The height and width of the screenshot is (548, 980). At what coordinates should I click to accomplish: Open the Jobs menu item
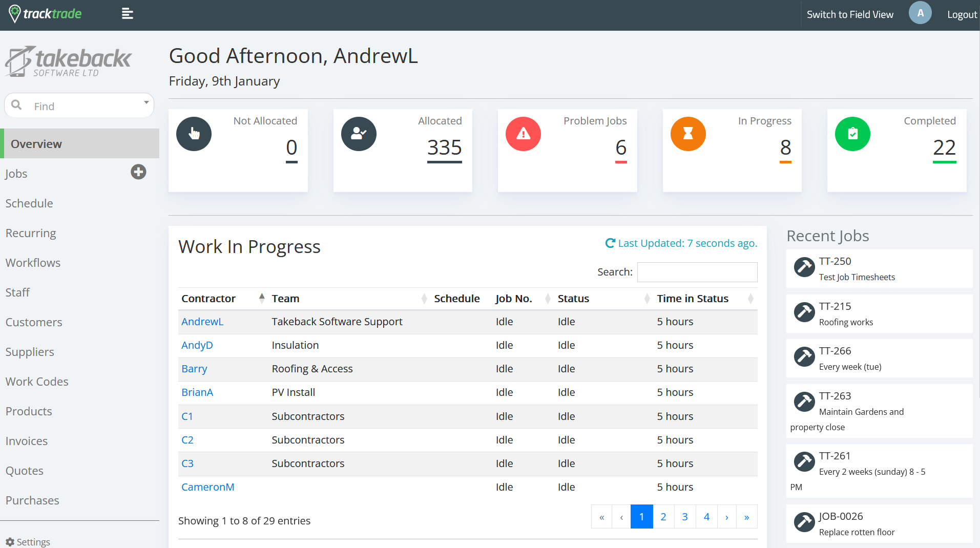16,174
